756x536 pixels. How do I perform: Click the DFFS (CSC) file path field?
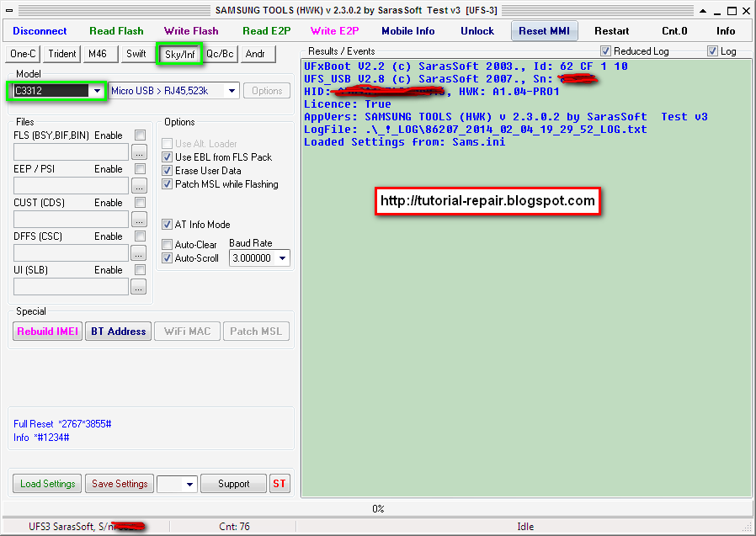tap(71, 253)
